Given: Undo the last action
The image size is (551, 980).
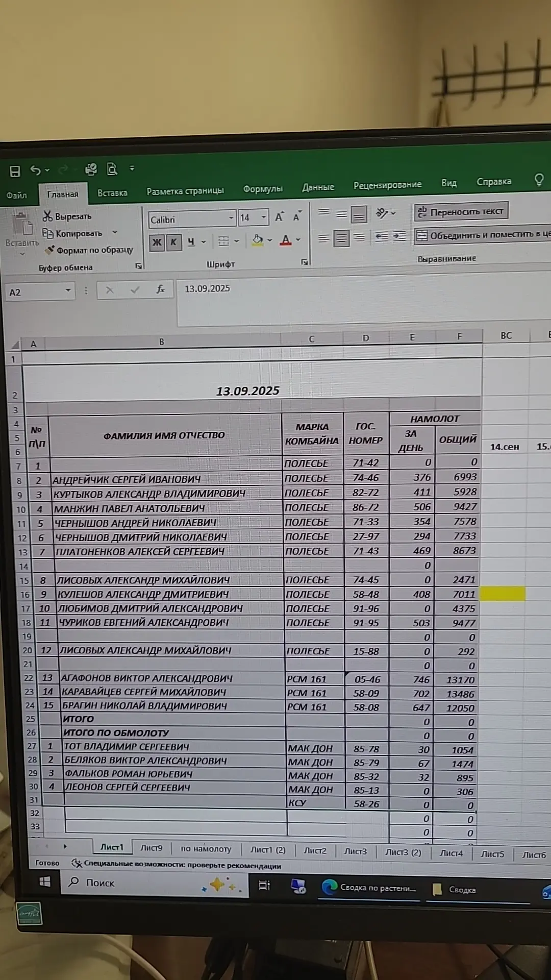Looking at the screenshot, I should point(35,170).
